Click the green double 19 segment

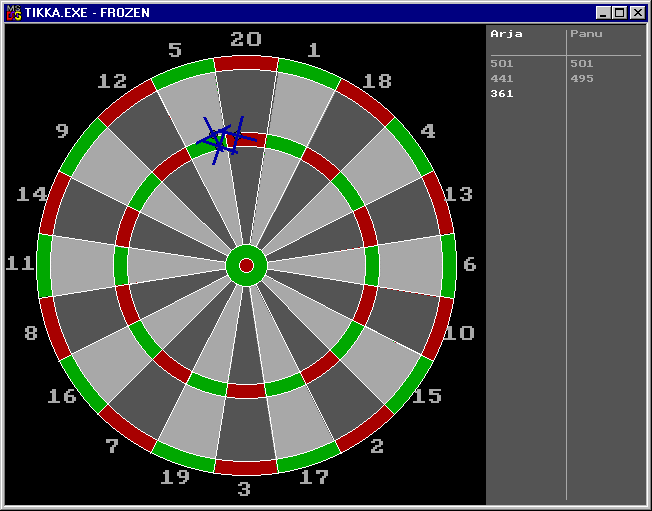[183, 457]
